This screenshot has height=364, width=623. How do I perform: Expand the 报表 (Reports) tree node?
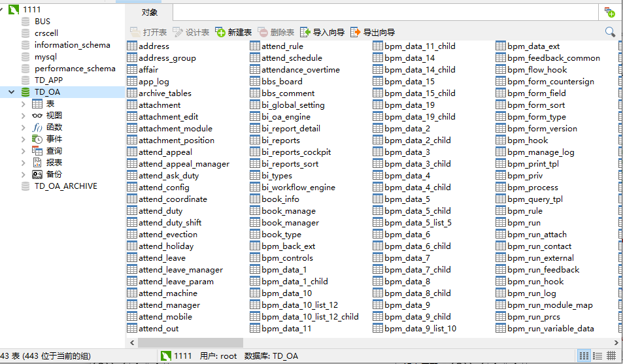point(23,163)
